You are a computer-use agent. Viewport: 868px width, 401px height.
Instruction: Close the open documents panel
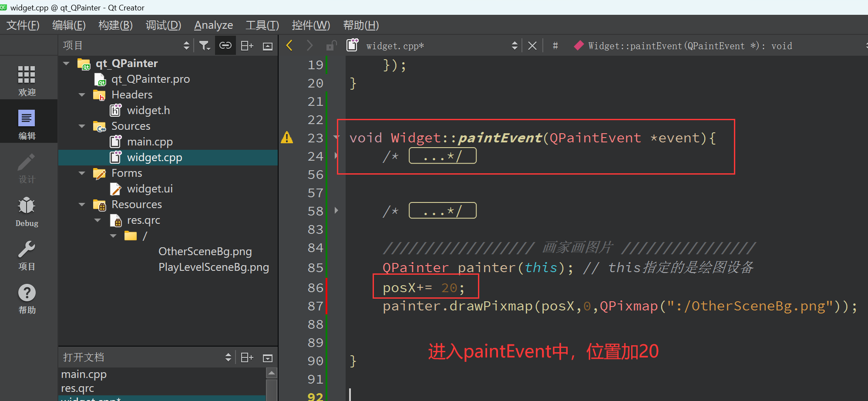268,358
